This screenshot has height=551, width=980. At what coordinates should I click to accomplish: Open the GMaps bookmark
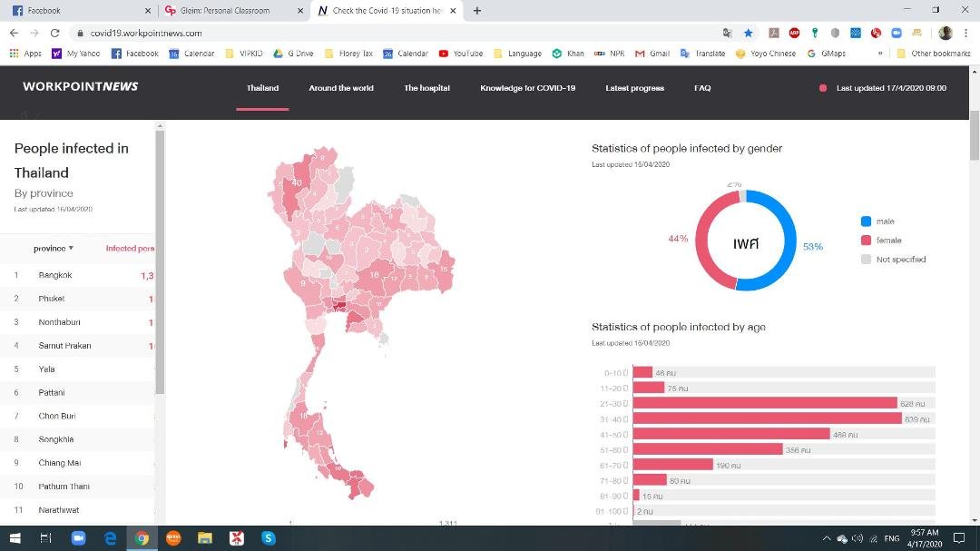(827, 54)
